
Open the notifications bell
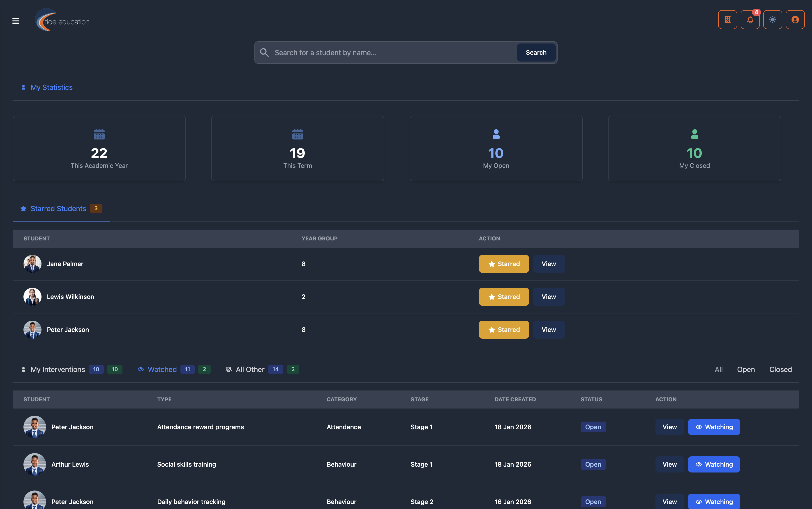point(750,20)
